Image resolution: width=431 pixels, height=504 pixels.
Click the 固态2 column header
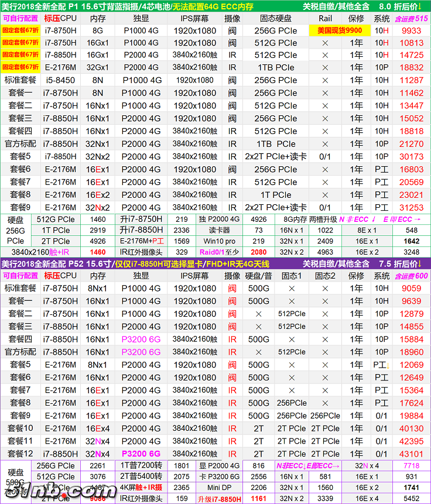(x=324, y=276)
